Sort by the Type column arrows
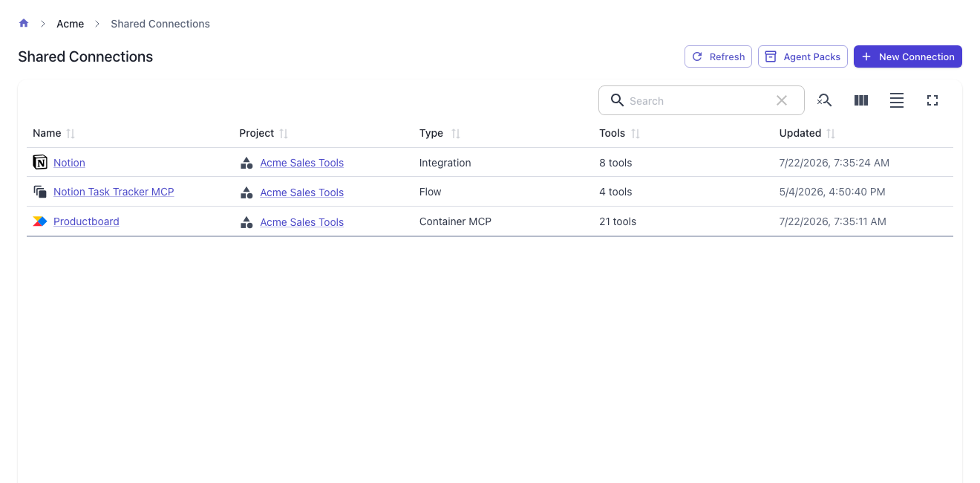The height and width of the screenshot is (483, 980). point(456,134)
